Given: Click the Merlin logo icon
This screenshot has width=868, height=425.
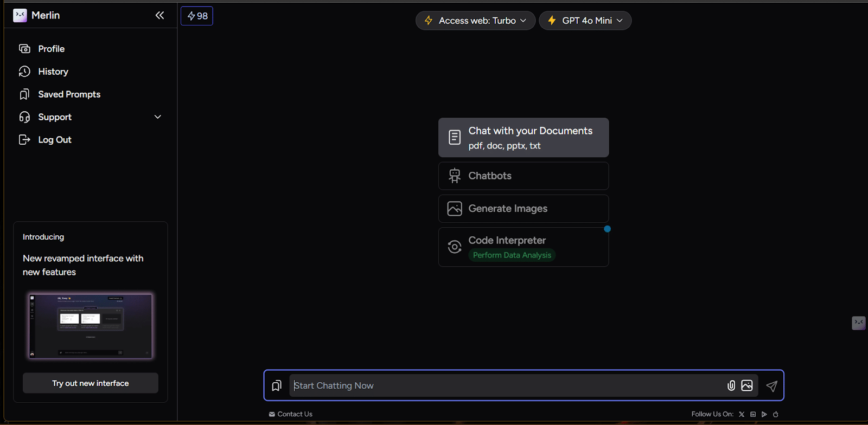Looking at the screenshot, I should 20,15.
